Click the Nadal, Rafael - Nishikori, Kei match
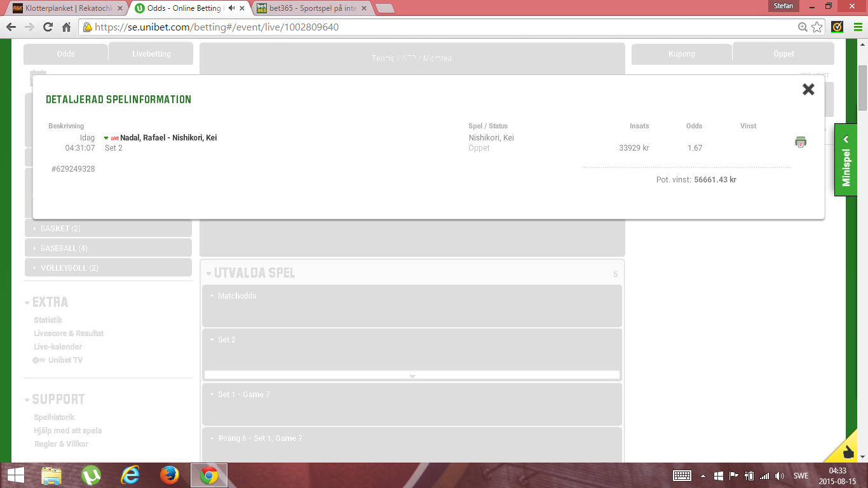 click(168, 138)
